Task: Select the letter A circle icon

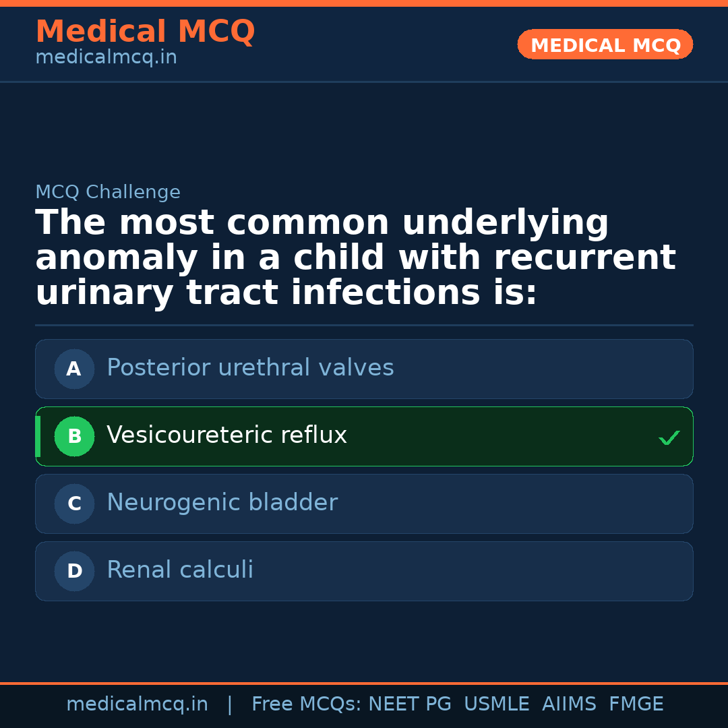Action: point(74,369)
